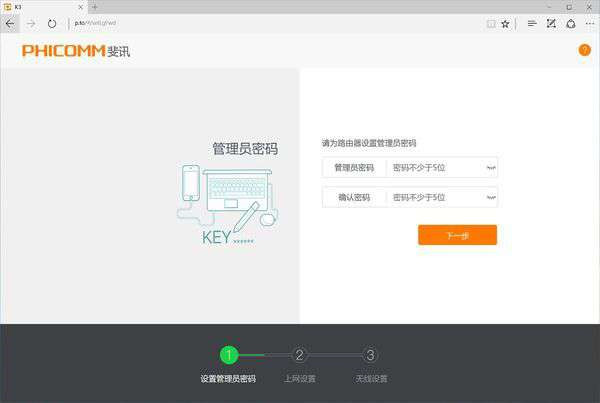The image size is (600, 403).
Task: Refresh the page with the reload icon
Action: click(52, 23)
